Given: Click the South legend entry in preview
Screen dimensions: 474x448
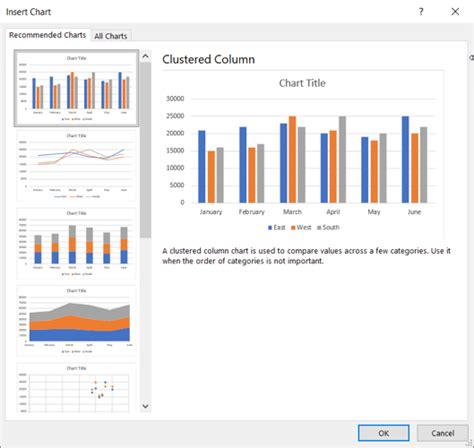Looking at the screenshot, I should (328, 227).
